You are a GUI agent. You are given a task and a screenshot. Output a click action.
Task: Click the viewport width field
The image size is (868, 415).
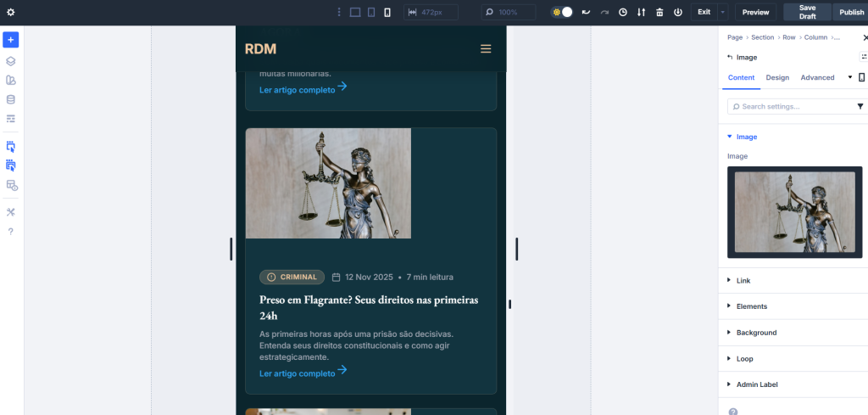click(431, 12)
